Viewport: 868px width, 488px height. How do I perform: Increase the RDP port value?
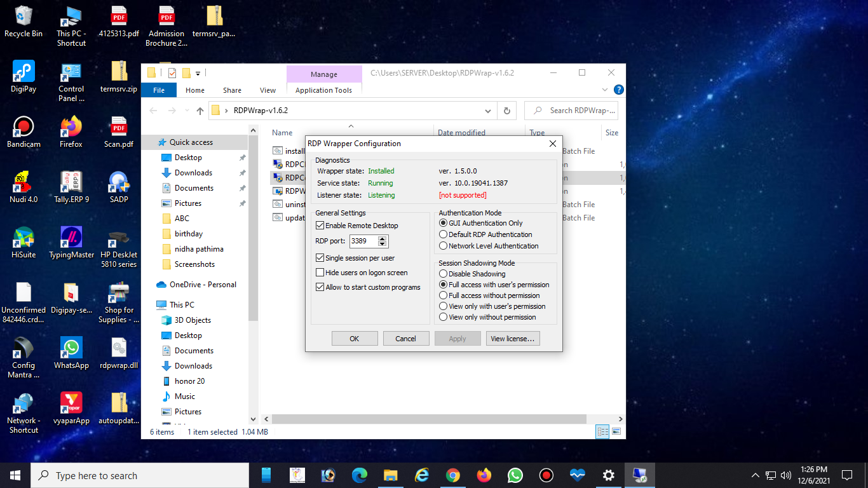tap(382, 239)
